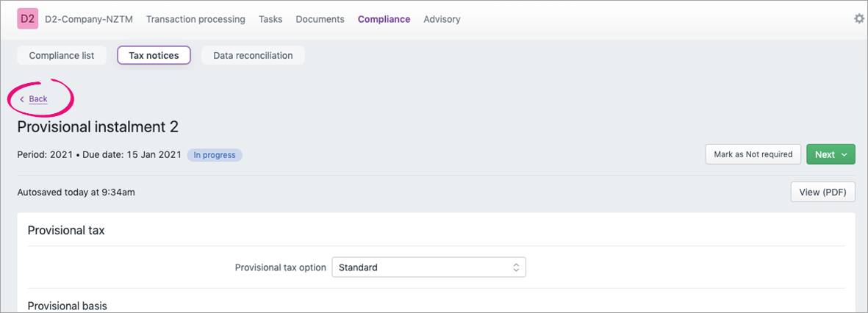Select the Compliance menu item
The image size is (868, 313).
click(x=384, y=19)
